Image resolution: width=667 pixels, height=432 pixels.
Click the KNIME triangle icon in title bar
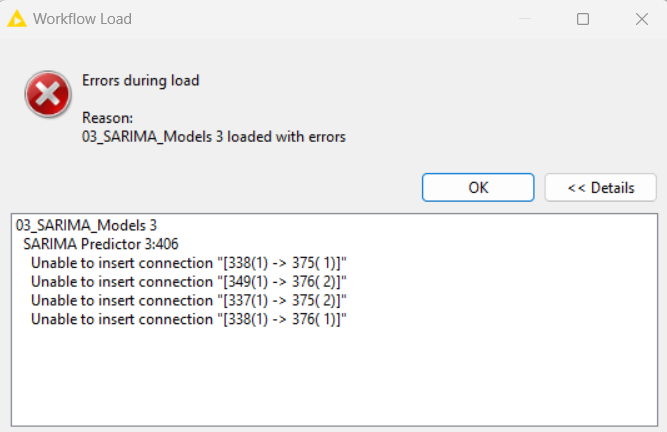pos(17,19)
